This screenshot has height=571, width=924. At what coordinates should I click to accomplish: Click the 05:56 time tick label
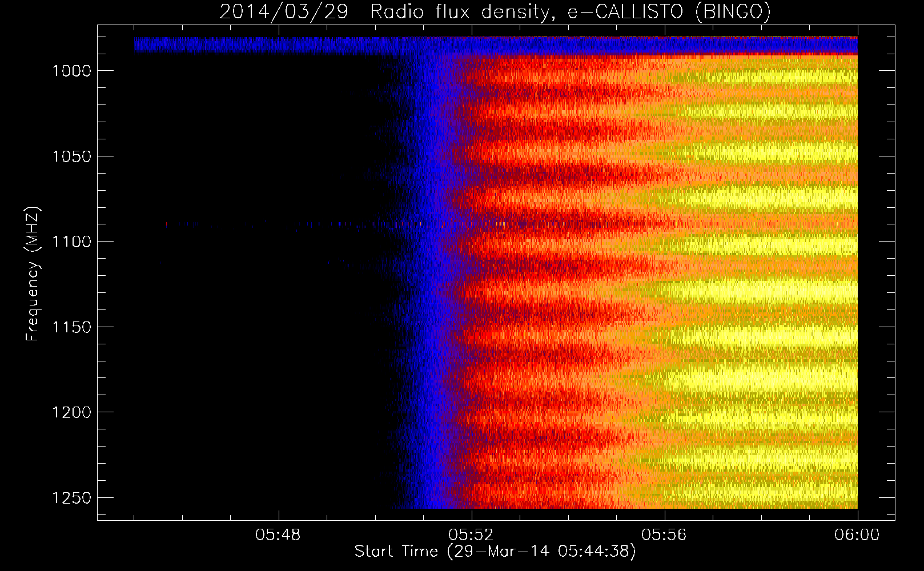click(x=664, y=535)
